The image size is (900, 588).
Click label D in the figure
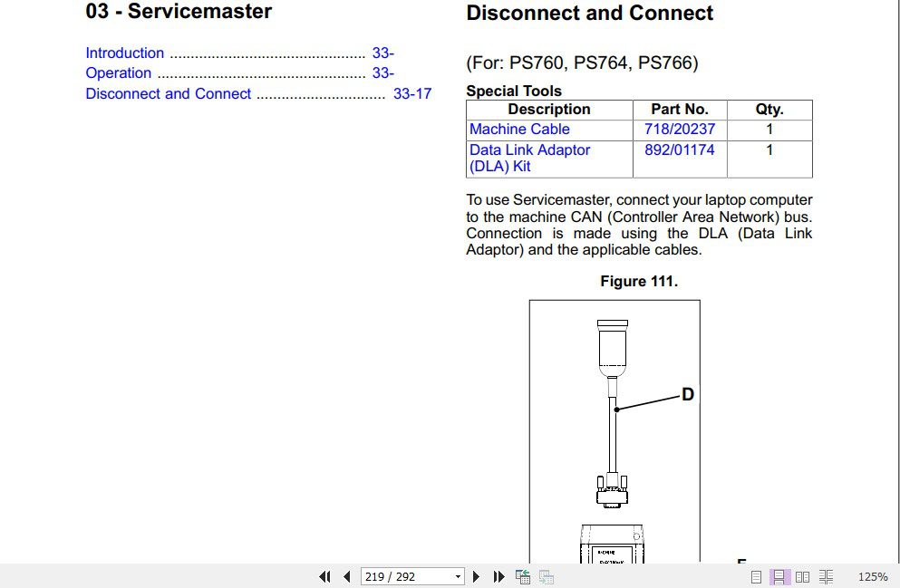click(x=688, y=394)
